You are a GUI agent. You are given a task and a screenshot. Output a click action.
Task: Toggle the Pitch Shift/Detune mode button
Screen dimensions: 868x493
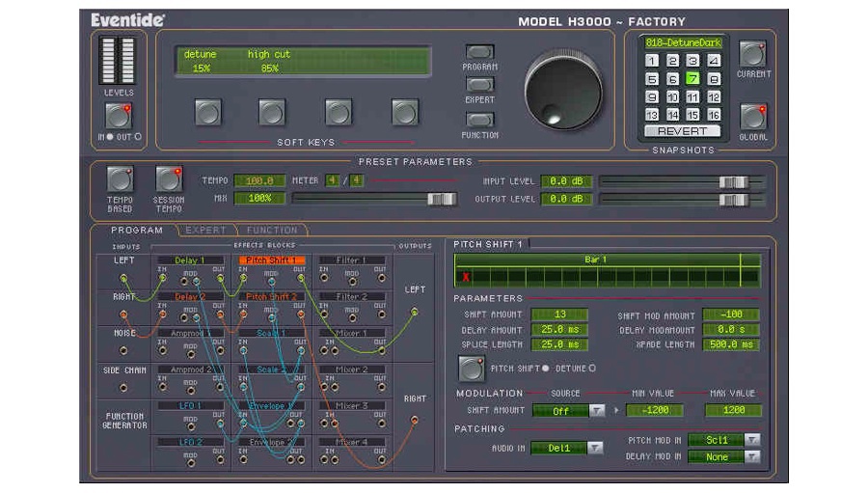click(x=471, y=369)
